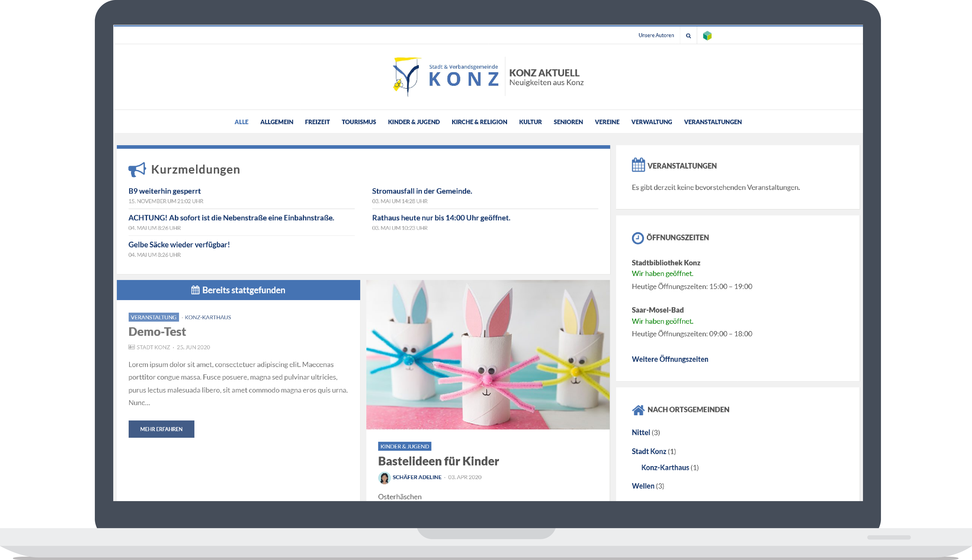Click the Veranstaltungen calendar icon in sidebar
The height and width of the screenshot is (560, 972).
(638, 165)
